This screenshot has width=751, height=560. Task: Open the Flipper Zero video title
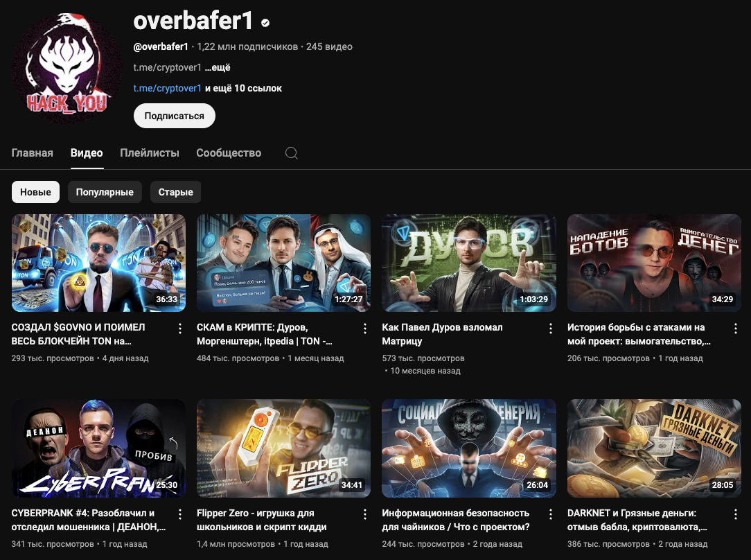coord(261,520)
